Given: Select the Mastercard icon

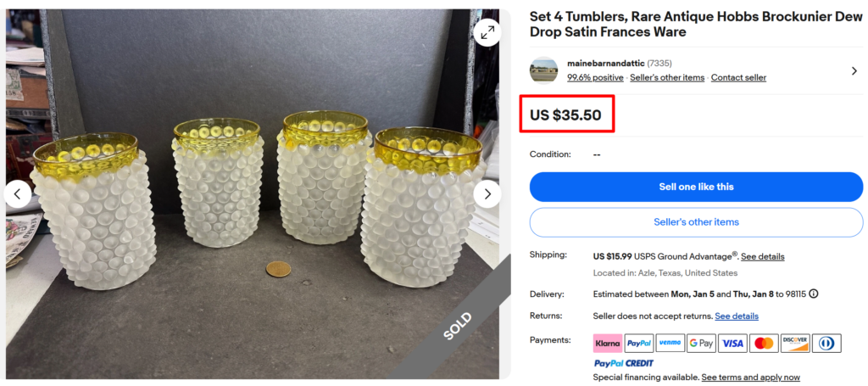Looking at the screenshot, I should tap(764, 344).
